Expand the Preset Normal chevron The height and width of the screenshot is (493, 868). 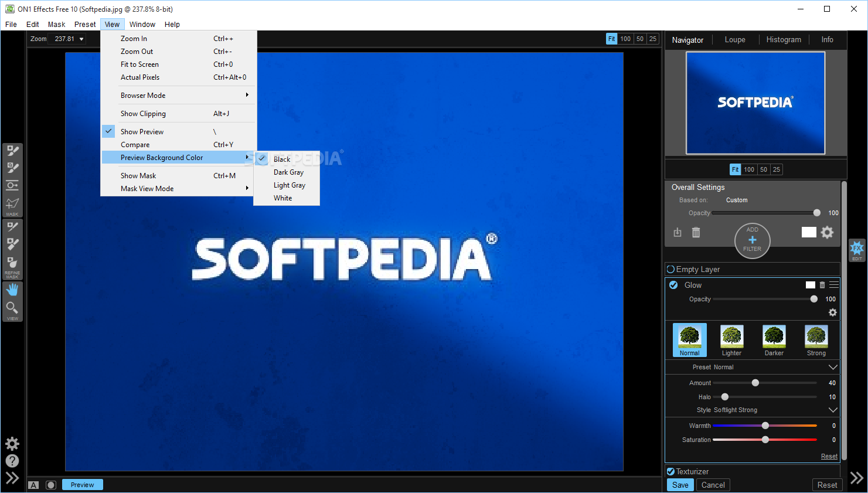point(833,367)
